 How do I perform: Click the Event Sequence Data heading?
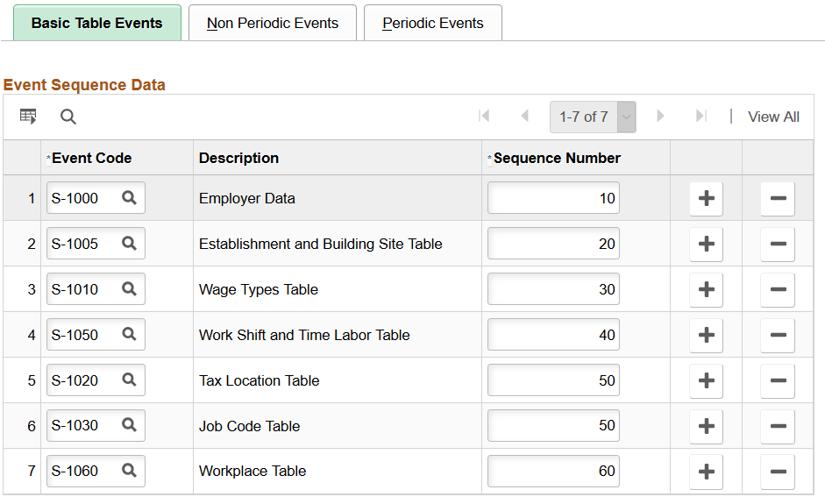coord(84,85)
